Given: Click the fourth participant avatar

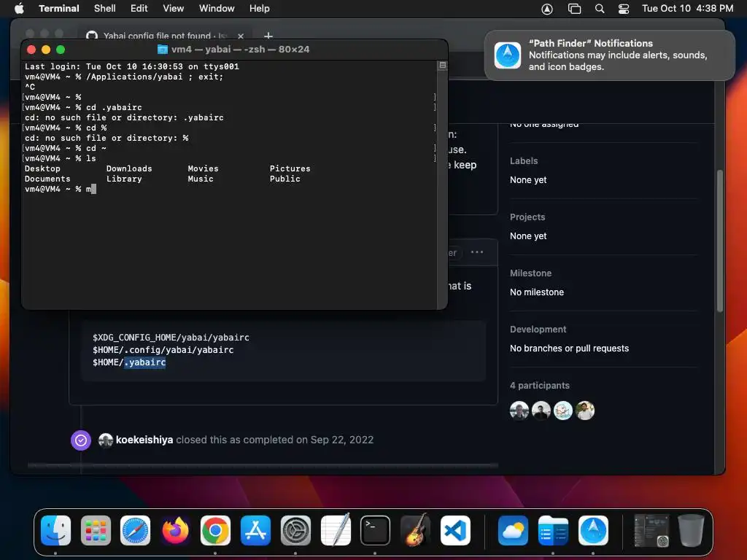Looking at the screenshot, I should point(585,411).
